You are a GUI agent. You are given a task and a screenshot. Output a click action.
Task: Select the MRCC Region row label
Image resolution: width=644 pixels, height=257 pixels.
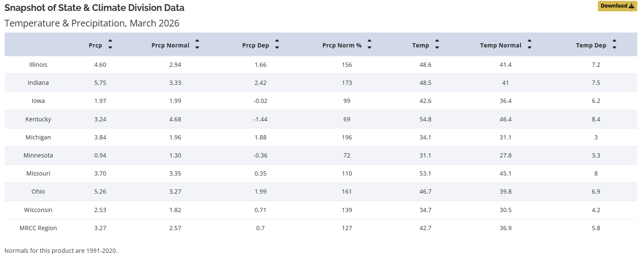click(38, 228)
